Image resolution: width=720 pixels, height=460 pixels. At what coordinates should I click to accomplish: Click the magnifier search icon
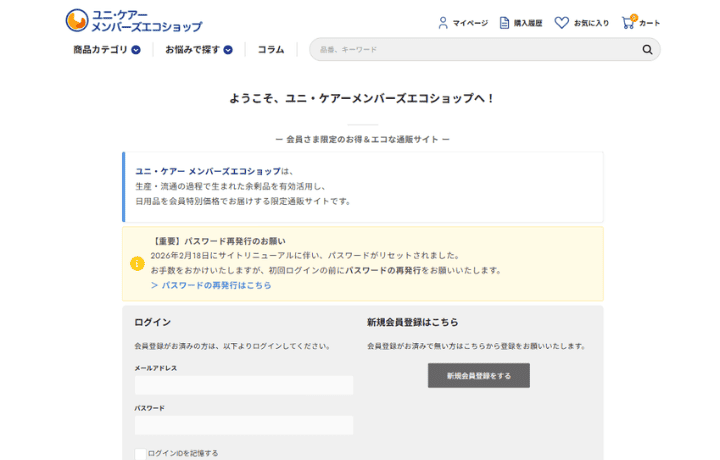click(647, 49)
